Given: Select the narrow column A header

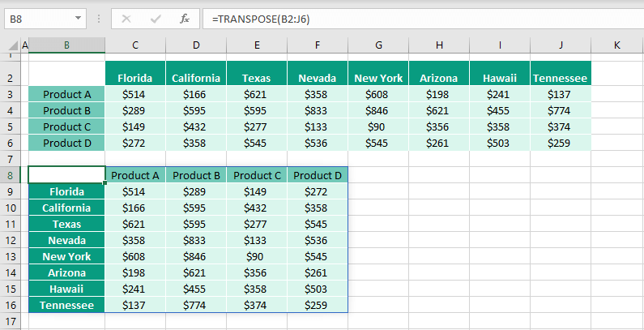Looking at the screenshot, I should pyautogui.click(x=24, y=45).
